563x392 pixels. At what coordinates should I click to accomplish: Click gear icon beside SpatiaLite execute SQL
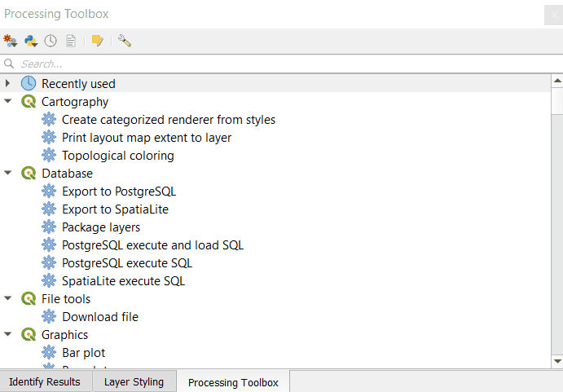(x=49, y=280)
